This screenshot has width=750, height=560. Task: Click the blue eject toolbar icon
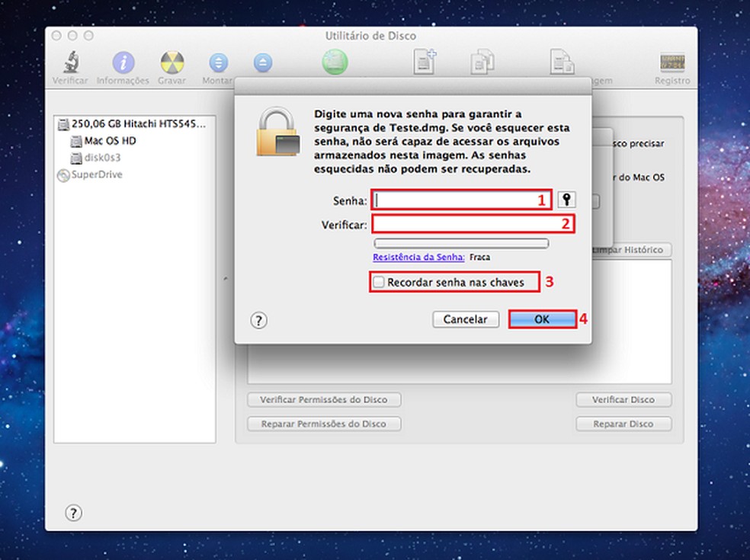point(263,62)
